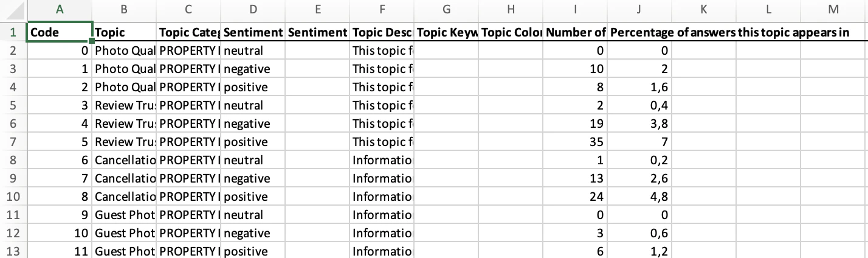Select row 10 header
Image resolution: width=868 pixels, height=258 pixels.
coord(13,197)
